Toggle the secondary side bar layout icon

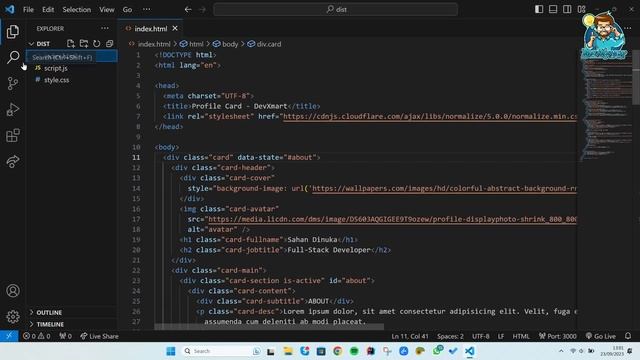click(567, 9)
